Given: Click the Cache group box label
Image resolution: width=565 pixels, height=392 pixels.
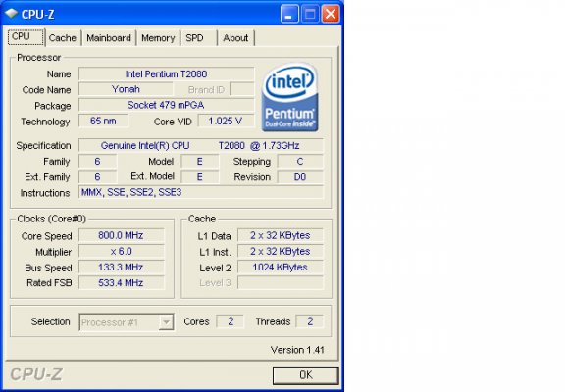Looking at the screenshot, I should pos(202,219).
